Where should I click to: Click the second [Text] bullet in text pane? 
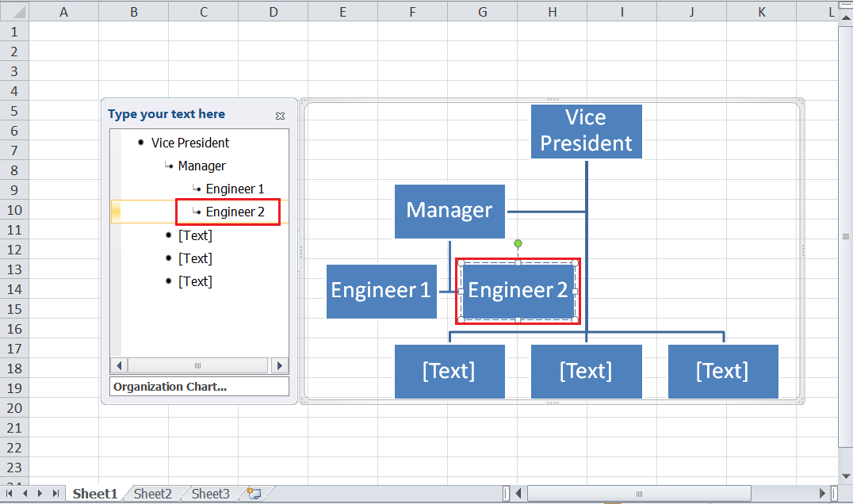pyautogui.click(x=195, y=258)
